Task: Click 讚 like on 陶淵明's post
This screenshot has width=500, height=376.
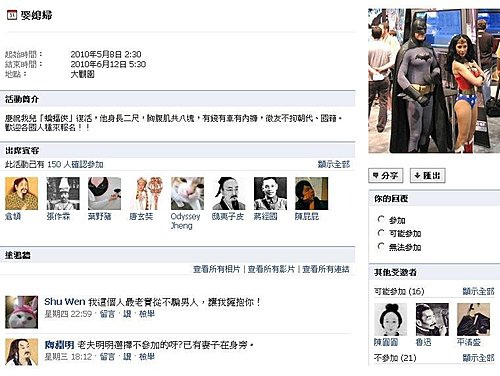Action: coord(127,357)
